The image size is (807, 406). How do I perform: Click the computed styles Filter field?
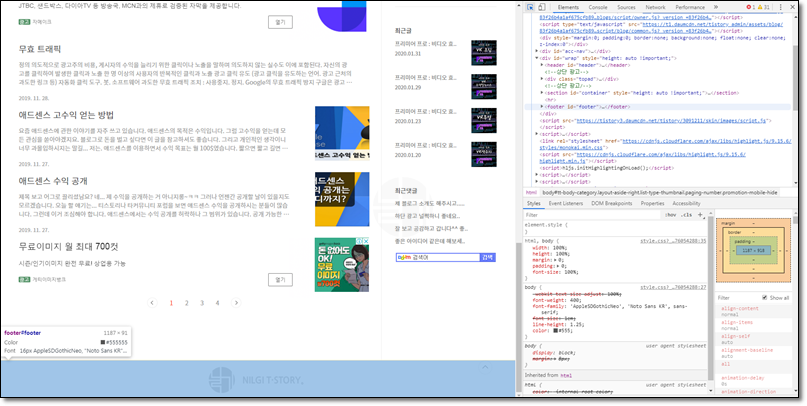pos(737,298)
